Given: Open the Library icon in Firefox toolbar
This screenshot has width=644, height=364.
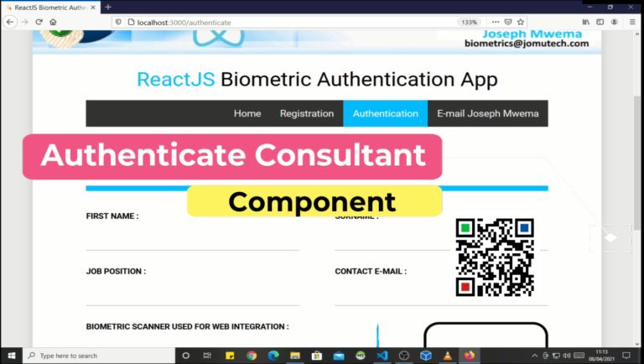Looking at the screenshot, I should 586,22.
